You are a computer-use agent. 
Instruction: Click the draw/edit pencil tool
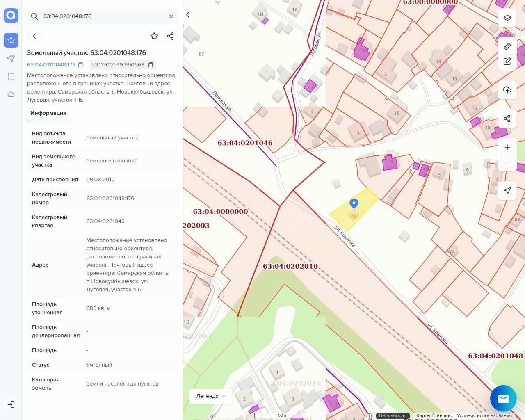pos(507,61)
